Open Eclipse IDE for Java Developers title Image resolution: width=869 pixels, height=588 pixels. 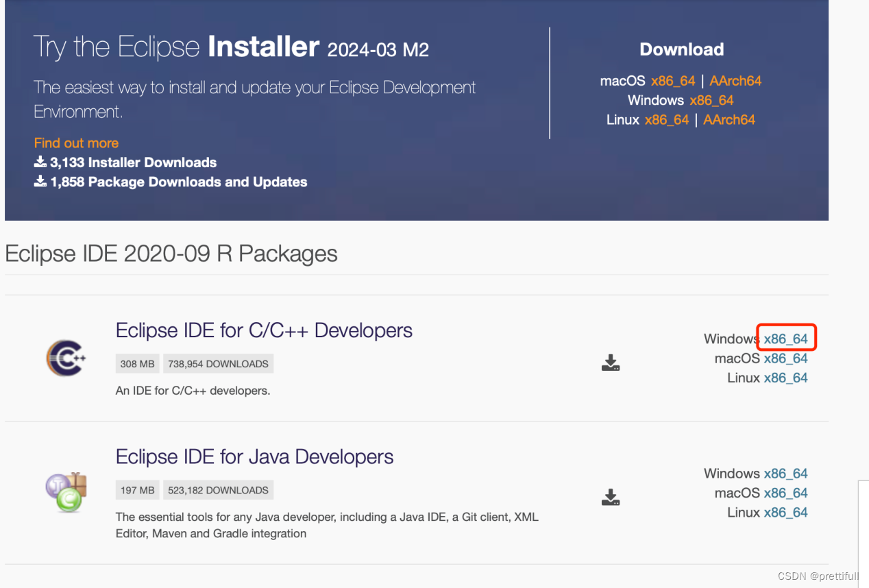pos(254,456)
